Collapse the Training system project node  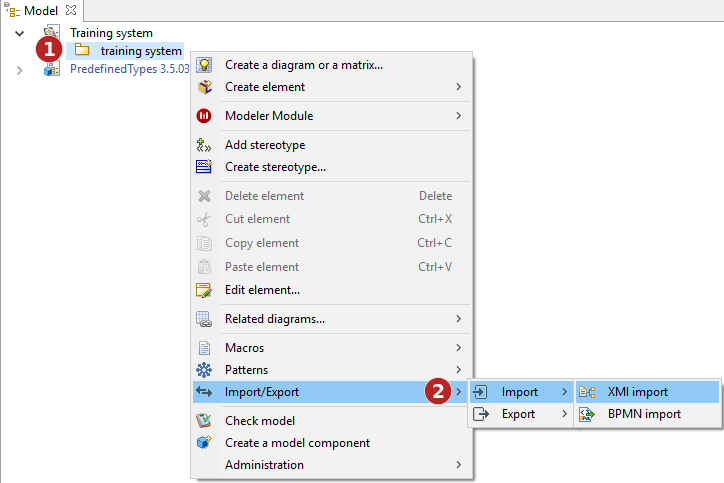click(19, 33)
